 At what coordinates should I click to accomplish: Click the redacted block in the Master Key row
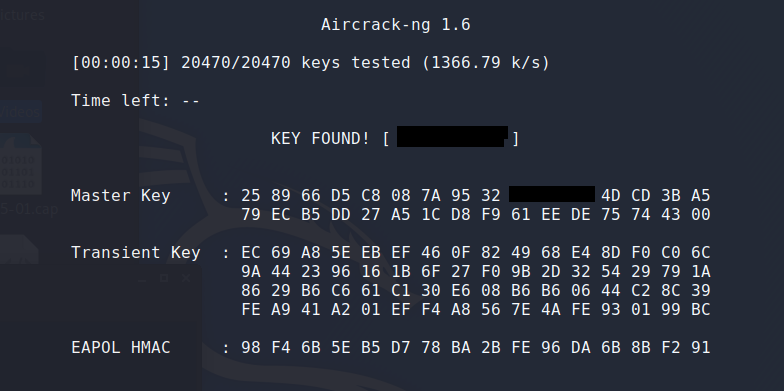(552, 194)
